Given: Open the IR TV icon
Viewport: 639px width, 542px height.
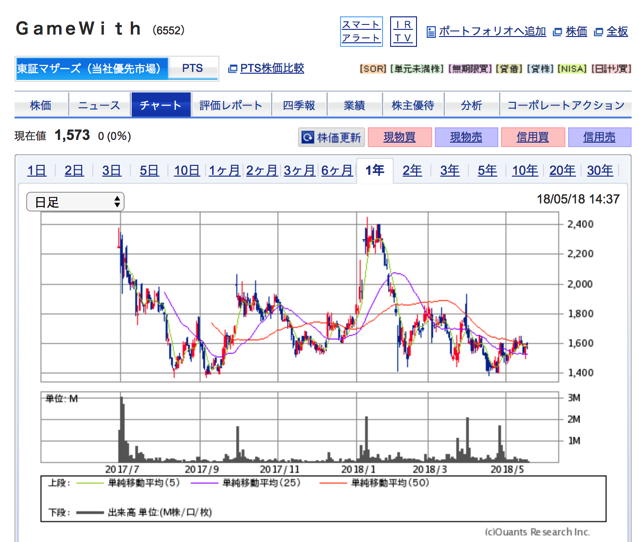Looking at the screenshot, I should click(x=403, y=31).
